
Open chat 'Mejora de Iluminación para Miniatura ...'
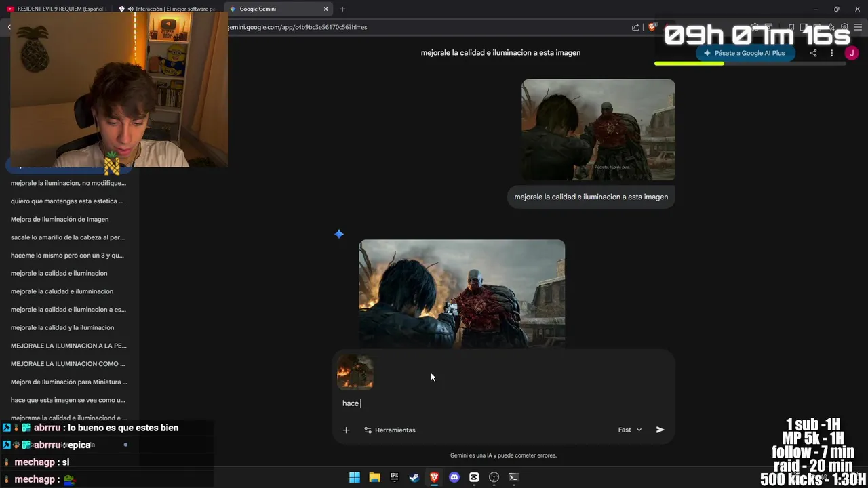pos(69,382)
